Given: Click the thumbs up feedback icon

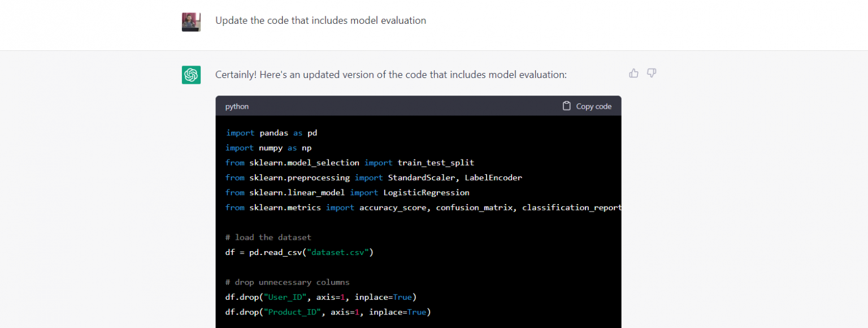Looking at the screenshot, I should point(633,73).
